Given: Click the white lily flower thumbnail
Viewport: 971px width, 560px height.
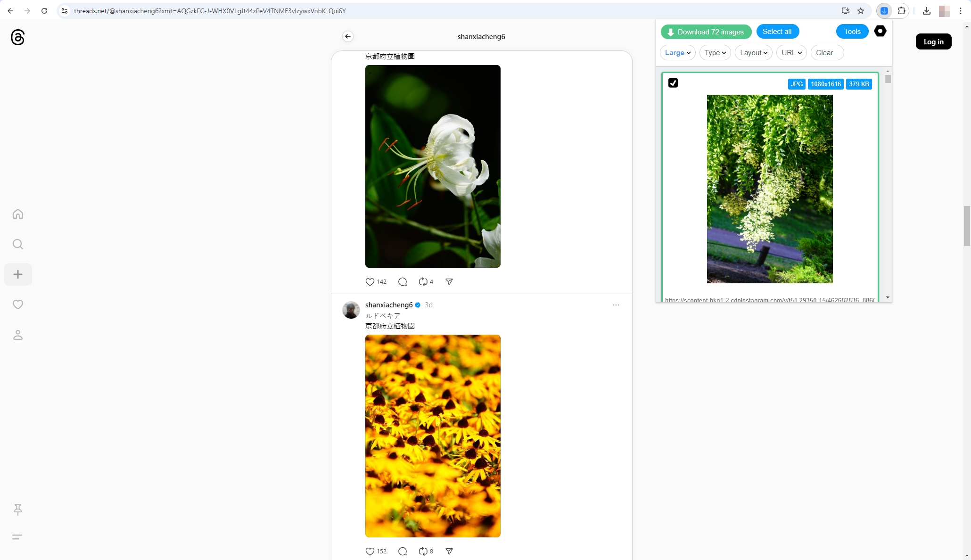Looking at the screenshot, I should [433, 165].
